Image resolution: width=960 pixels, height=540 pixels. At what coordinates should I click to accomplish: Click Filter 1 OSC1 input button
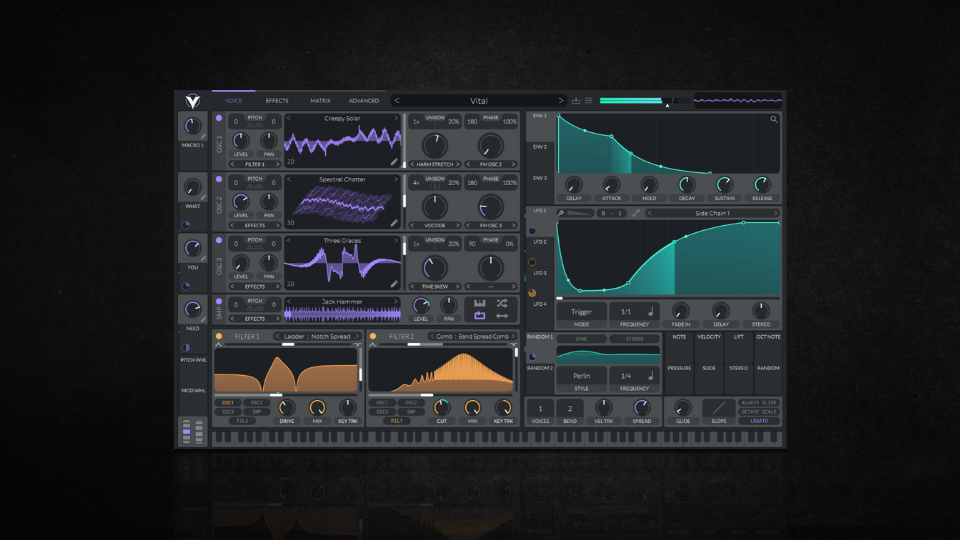tap(227, 403)
